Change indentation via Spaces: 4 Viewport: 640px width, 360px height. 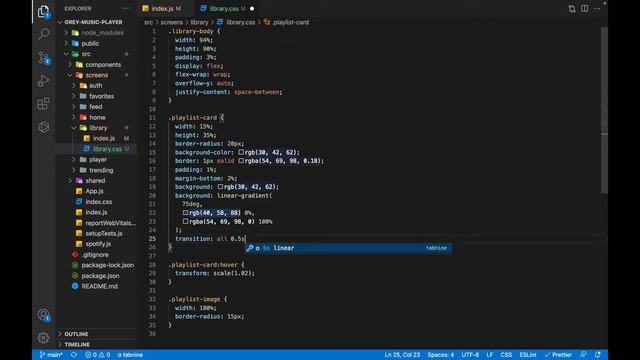[x=440, y=355]
